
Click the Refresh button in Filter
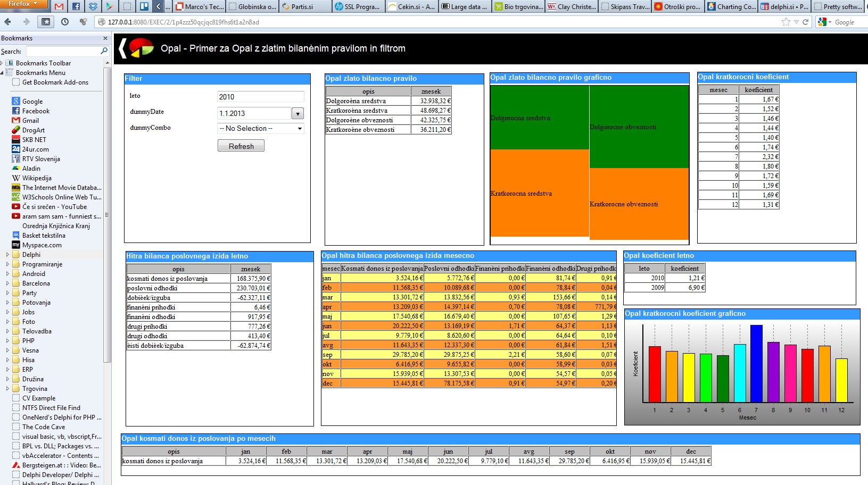tap(241, 146)
